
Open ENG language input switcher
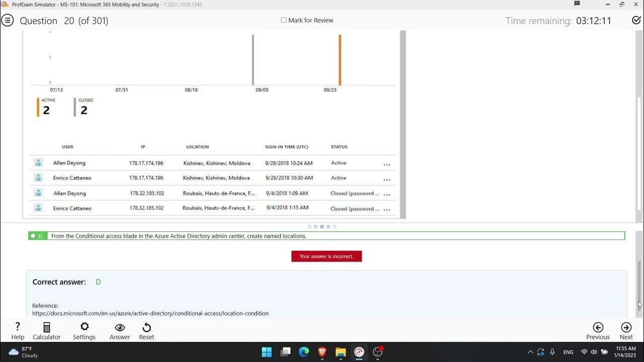pyautogui.click(x=568, y=352)
